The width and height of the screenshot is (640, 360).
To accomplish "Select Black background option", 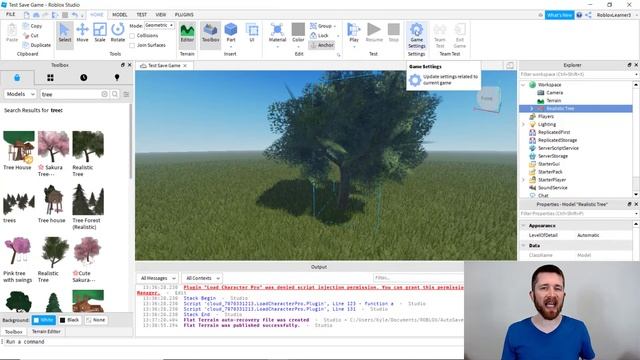I will pos(70,320).
